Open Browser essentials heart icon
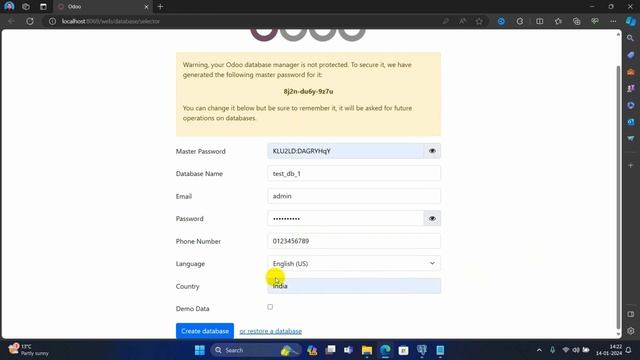Screen dimensions: 640x360 595,21
